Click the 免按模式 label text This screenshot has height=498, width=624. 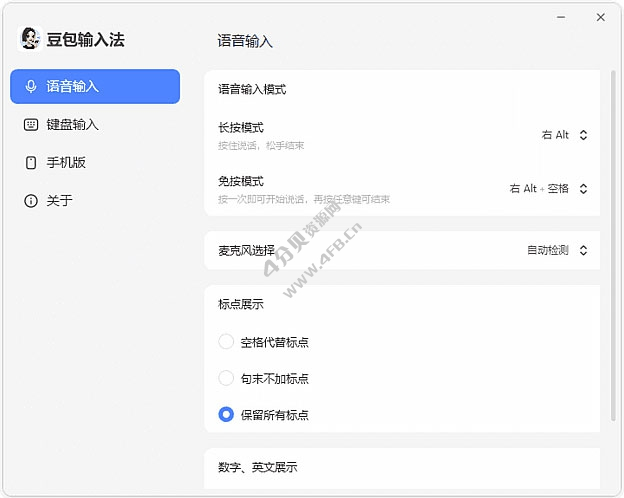(241, 182)
